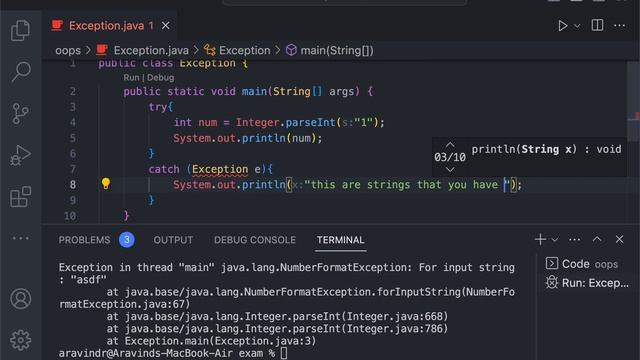
Task: Click the try keyword on line 3
Action: click(x=158, y=107)
